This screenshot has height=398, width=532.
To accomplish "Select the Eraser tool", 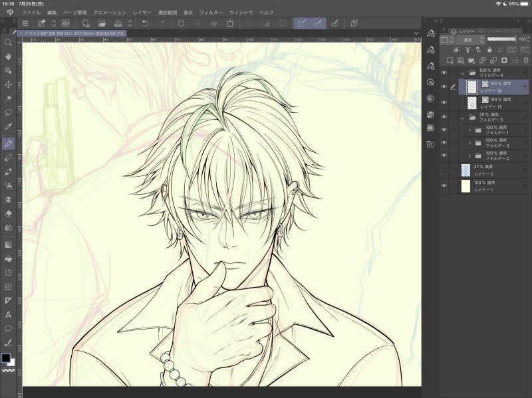I will click(x=9, y=213).
